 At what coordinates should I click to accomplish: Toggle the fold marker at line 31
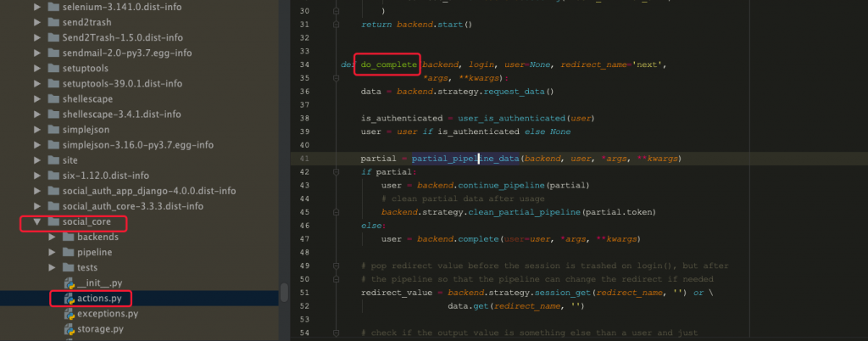point(337,25)
